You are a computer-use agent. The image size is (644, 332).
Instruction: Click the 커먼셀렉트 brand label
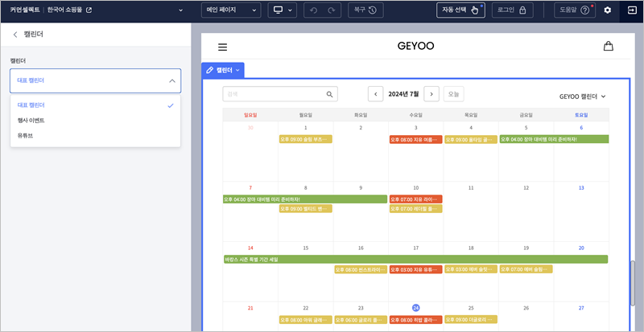coord(25,10)
